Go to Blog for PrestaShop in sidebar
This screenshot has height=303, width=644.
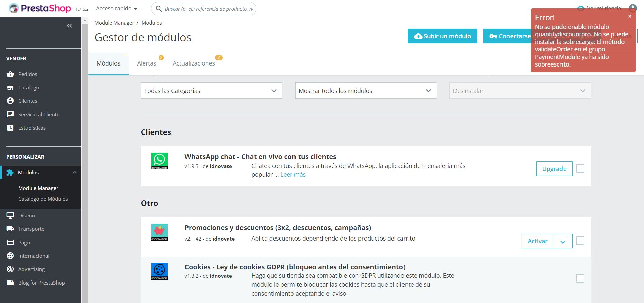pos(42,283)
